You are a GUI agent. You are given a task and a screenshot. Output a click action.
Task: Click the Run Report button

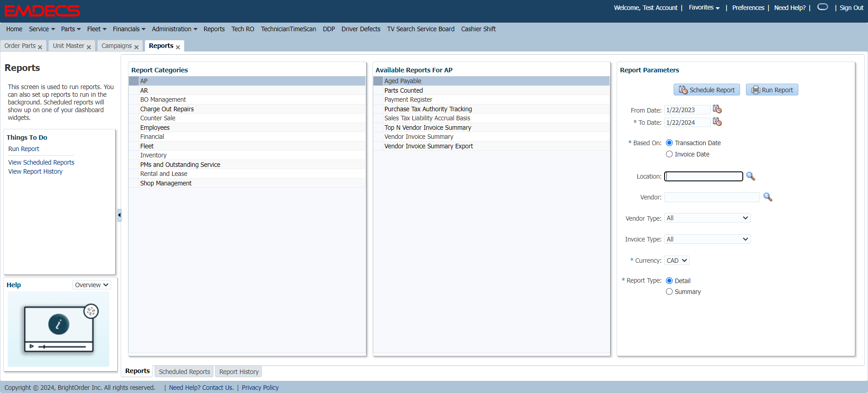click(x=772, y=90)
